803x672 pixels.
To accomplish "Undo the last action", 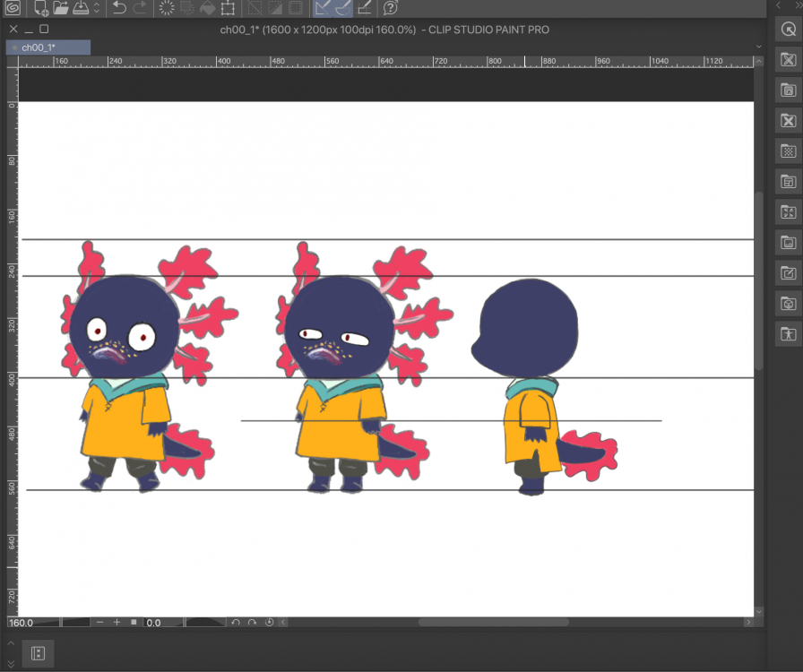I will click(119, 9).
